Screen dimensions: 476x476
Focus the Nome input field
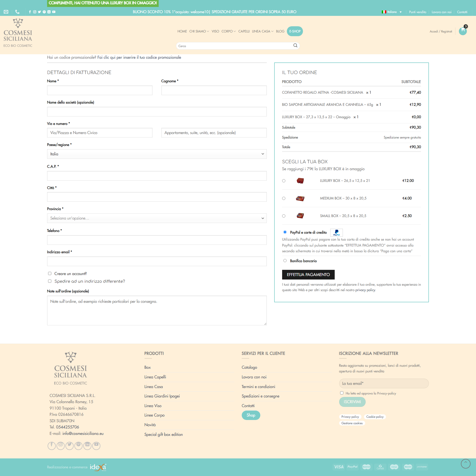(100, 90)
